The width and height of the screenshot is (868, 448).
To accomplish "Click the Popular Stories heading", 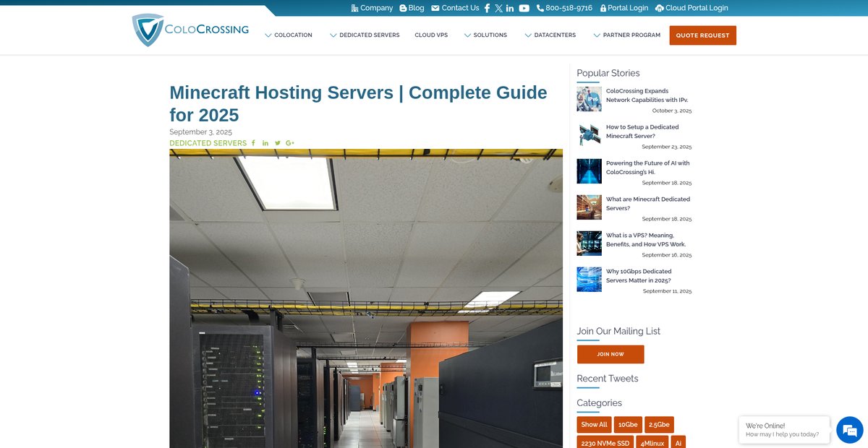I will coord(608,73).
